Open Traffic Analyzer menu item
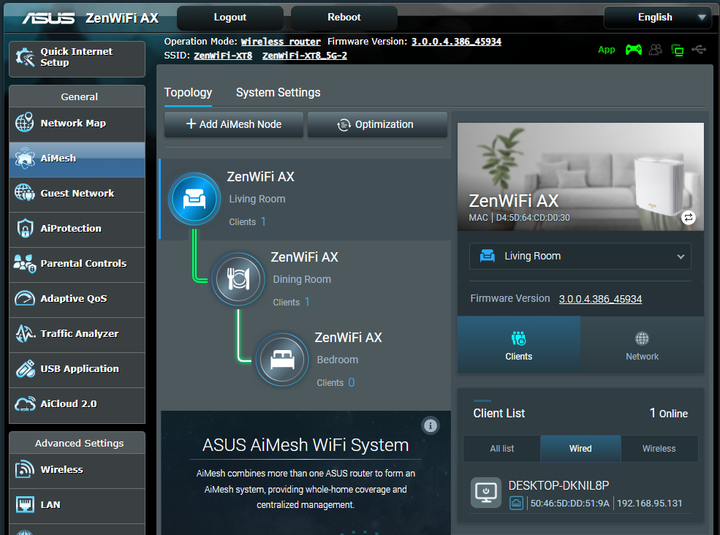The image size is (720, 535). 77,334
